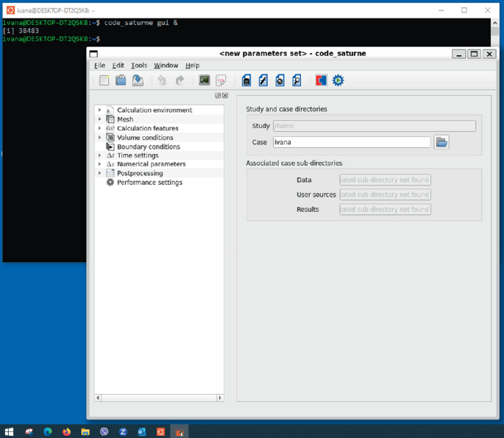Select Boundary conditions in the tree
Viewport: 504px width, 438px height.
click(148, 146)
